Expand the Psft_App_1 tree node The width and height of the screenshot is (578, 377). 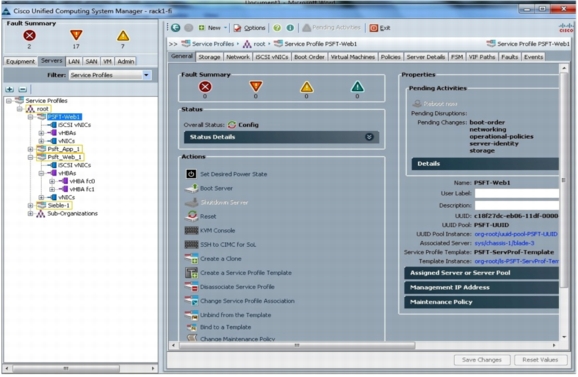pos(31,149)
